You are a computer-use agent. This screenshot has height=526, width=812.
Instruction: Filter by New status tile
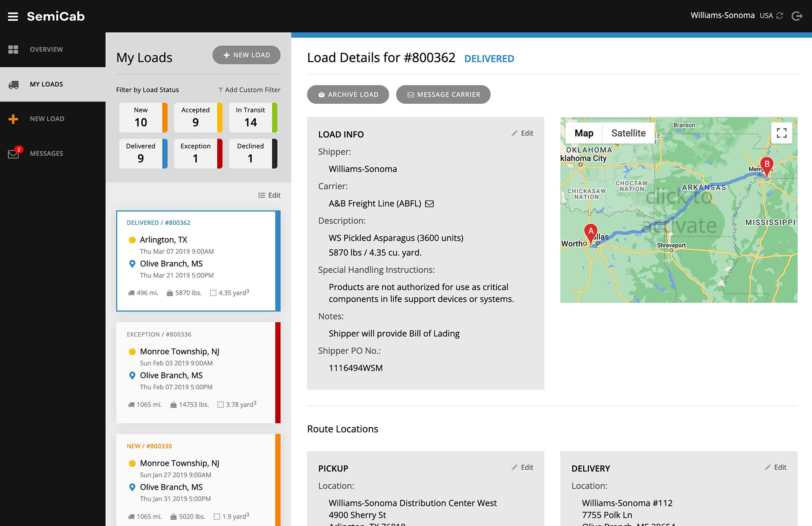click(143, 117)
